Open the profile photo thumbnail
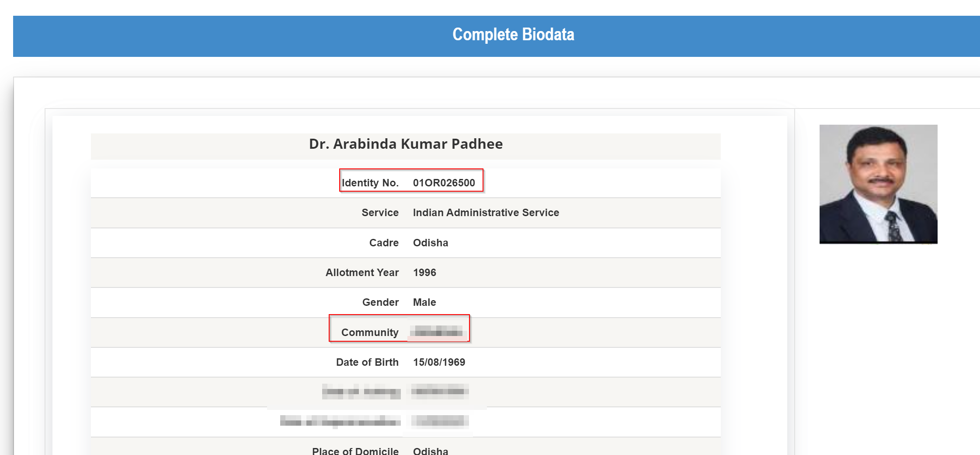This screenshot has width=980, height=455. coord(878,184)
